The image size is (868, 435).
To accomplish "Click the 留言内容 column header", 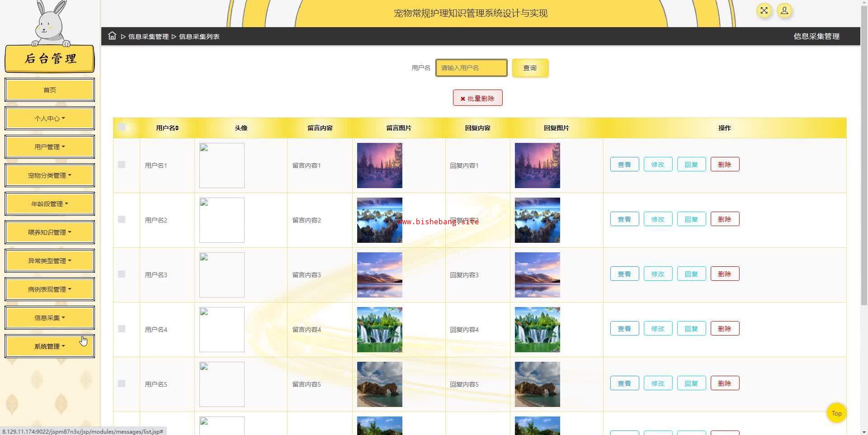I will click(x=320, y=128).
